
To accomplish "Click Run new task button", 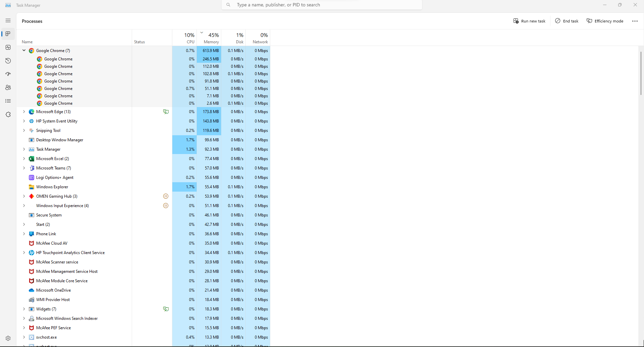I will 529,21.
